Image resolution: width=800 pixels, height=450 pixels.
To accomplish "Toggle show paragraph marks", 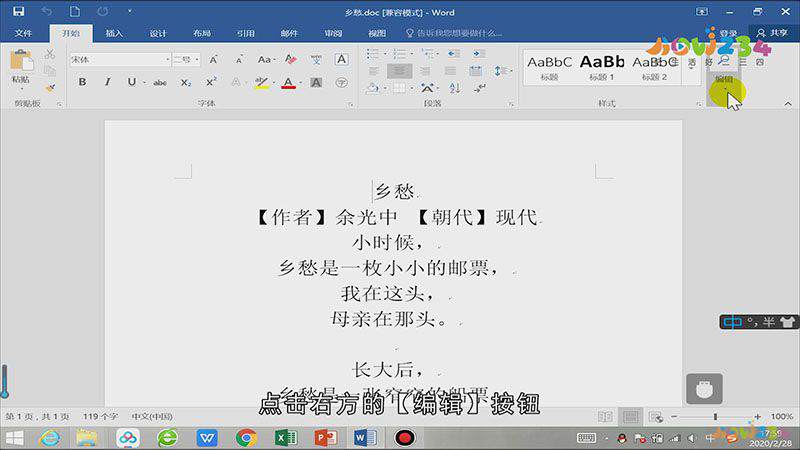I will [x=479, y=88].
